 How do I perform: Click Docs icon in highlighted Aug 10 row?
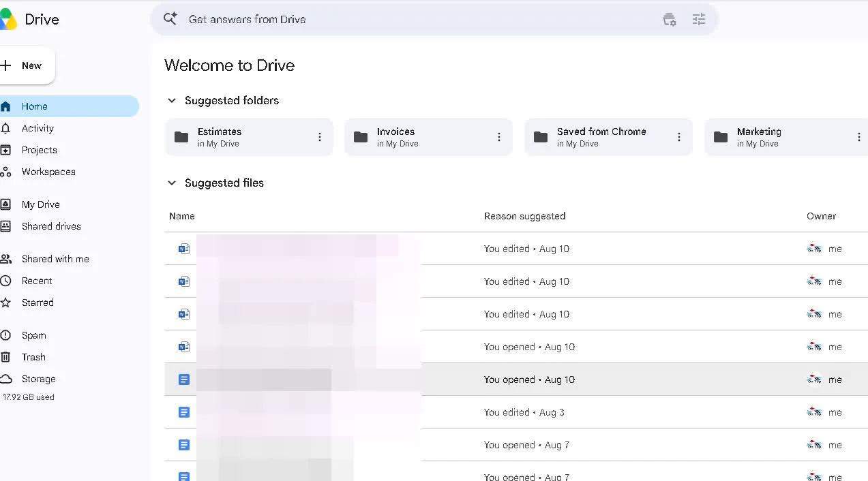(183, 379)
